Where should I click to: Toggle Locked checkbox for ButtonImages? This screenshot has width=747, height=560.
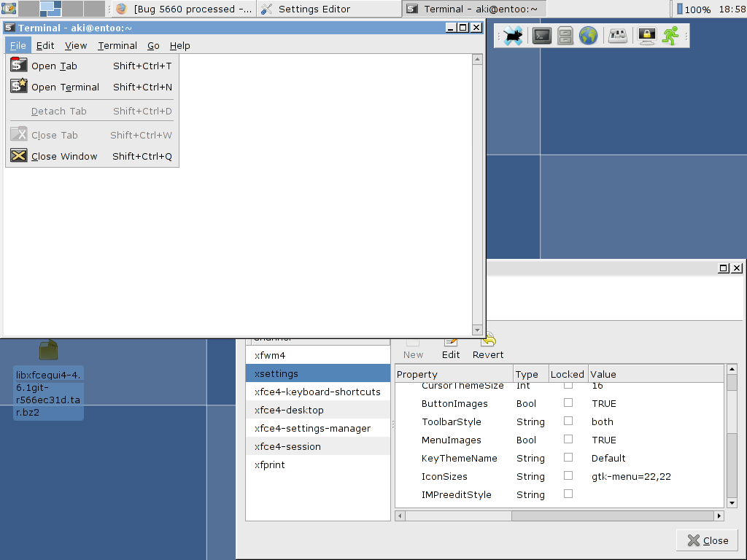coord(568,402)
